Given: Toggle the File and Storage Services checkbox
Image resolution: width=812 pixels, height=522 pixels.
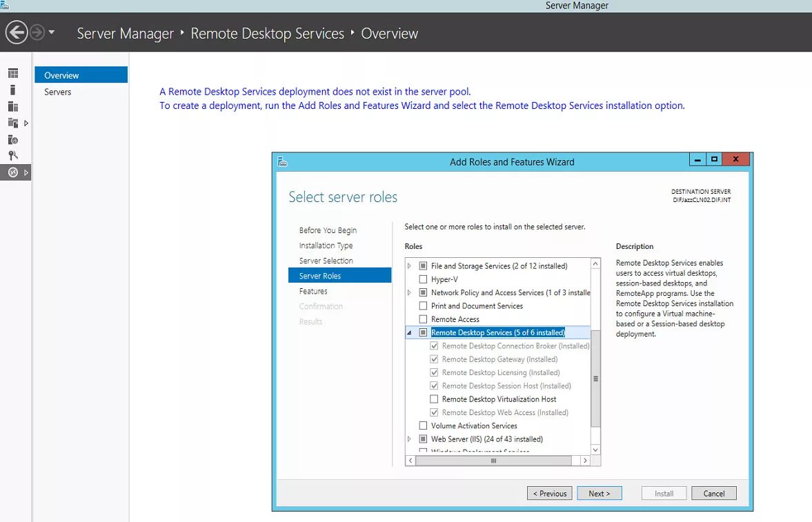Looking at the screenshot, I should (423, 265).
